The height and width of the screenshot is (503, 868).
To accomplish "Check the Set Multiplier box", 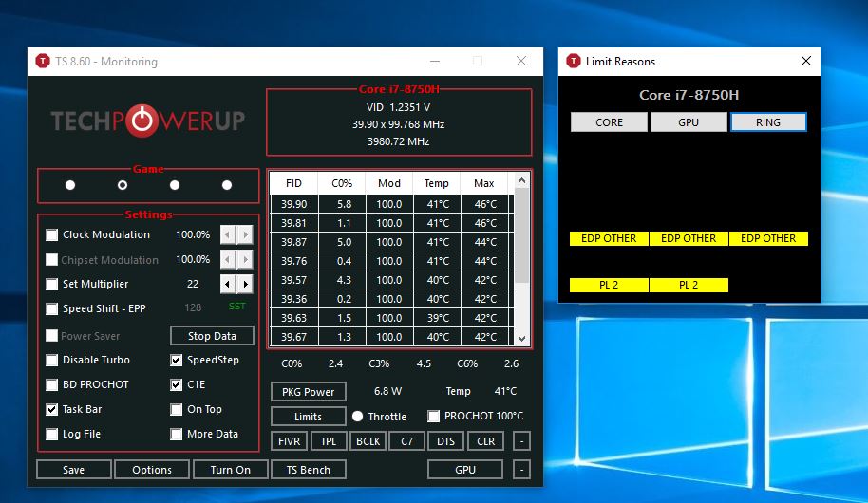I will 51,284.
